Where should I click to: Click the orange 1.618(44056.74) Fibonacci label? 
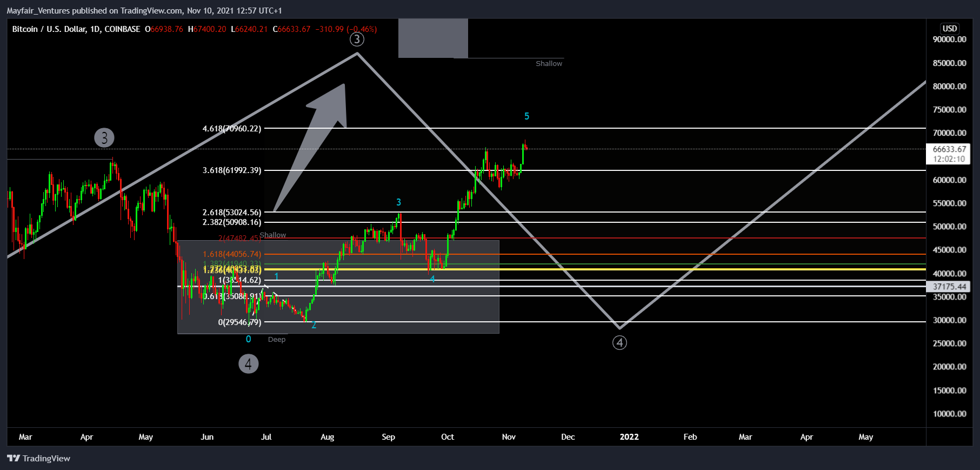coord(232,254)
